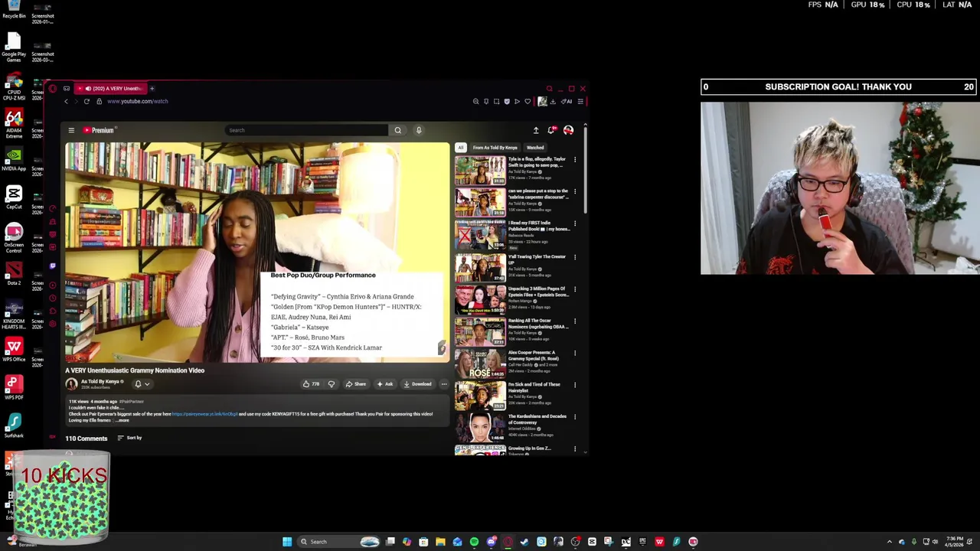Go back with the browser back arrow
Screen dimensions: 980x551
pyautogui.click(x=66, y=101)
